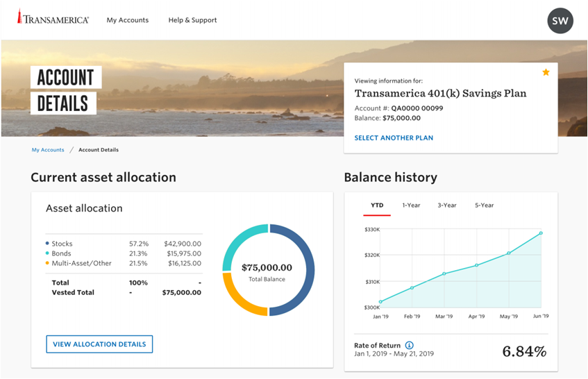Open the SW user profile avatar
Image resolution: width=588 pixels, height=379 pixels.
click(560, 21)
